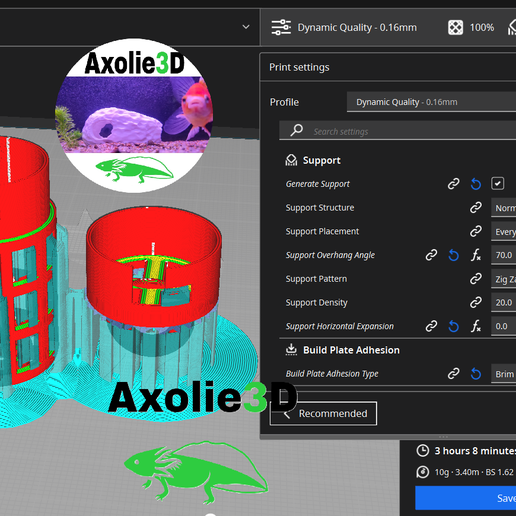Screen dimensions: 516x516
Task: Click the print settings sliders icon
Action: 281,27
